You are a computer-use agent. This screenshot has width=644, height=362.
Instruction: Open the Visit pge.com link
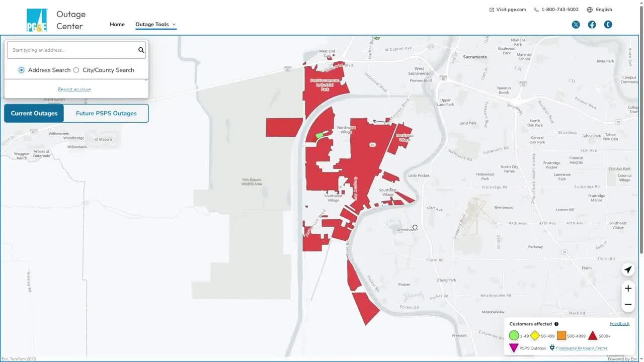(x=511, y=10)
